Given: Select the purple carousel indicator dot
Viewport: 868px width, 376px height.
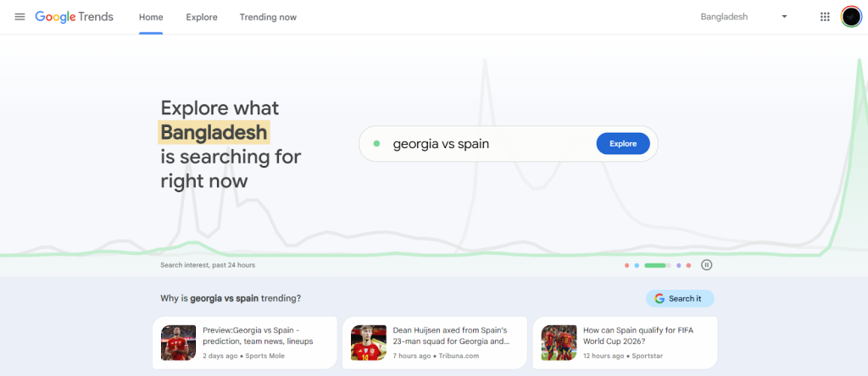Looking at the screenshot, I should click(x=679, y=265).
